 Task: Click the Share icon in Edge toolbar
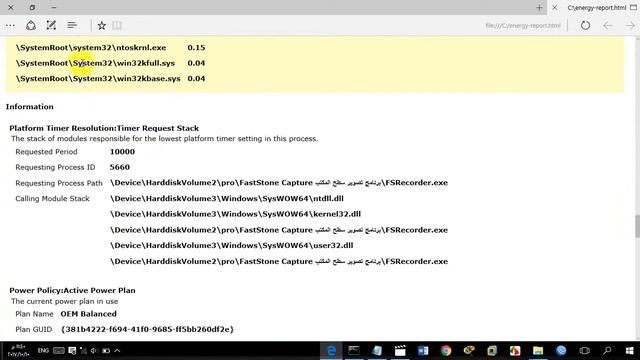[x=31, y=26]
